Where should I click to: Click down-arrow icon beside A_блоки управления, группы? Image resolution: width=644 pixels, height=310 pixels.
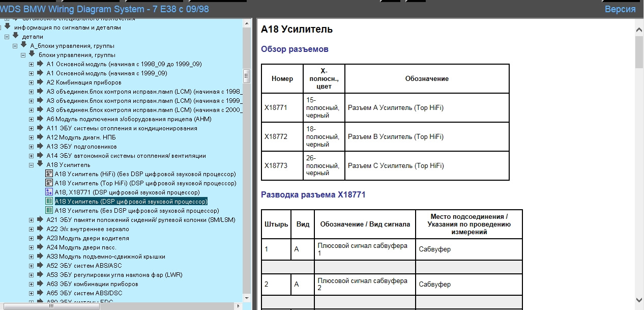click(23, 45)
